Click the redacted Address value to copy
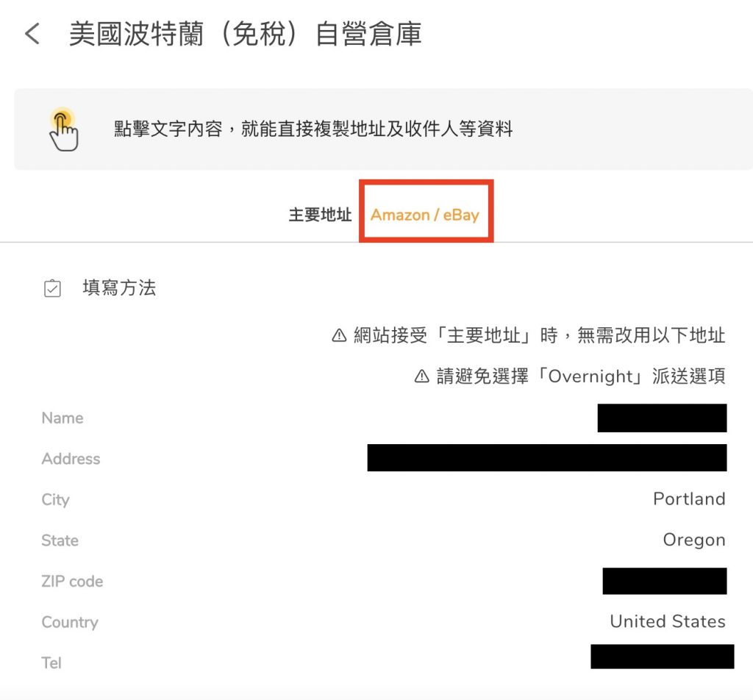 pos(546,458)
